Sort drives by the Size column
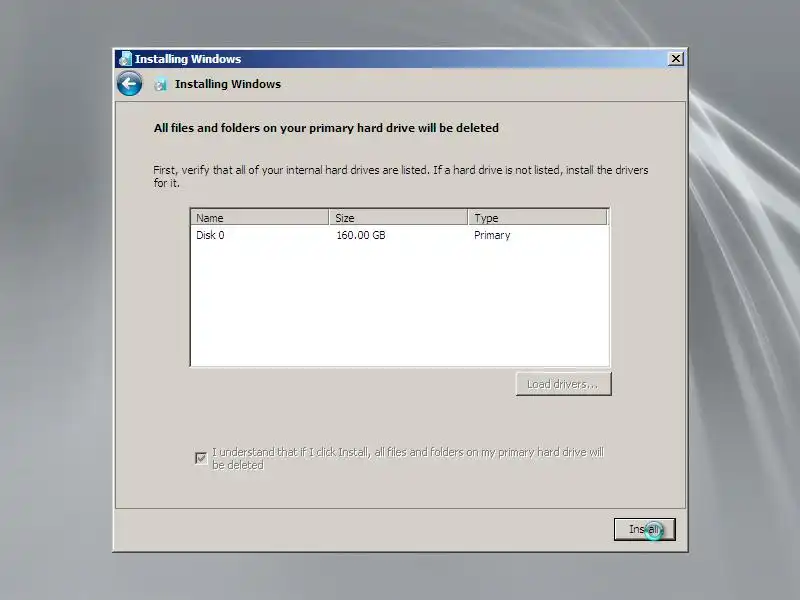Viewport: 800px width, 600px height. tap(398, 218)
